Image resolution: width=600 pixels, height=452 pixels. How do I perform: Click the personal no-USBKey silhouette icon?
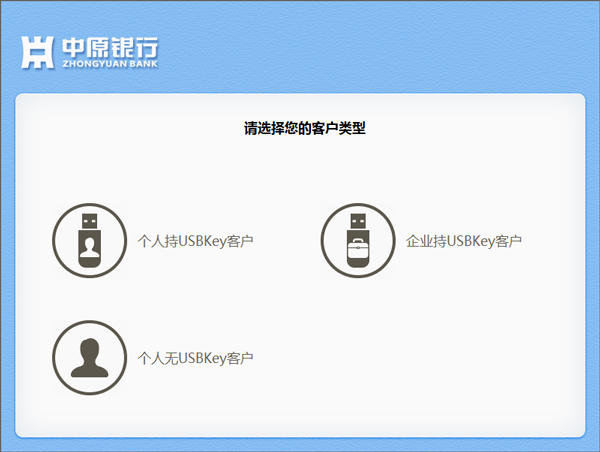pos(90,357)
